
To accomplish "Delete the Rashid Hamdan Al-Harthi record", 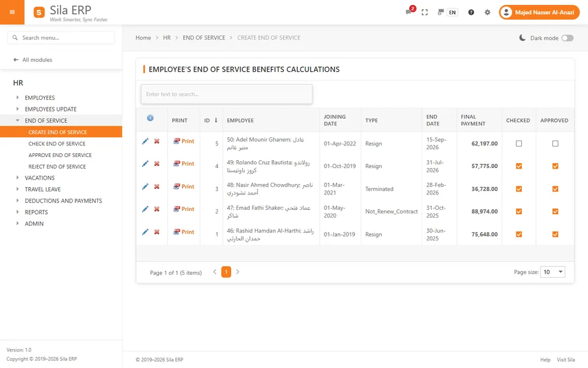I will pos(157,232).
